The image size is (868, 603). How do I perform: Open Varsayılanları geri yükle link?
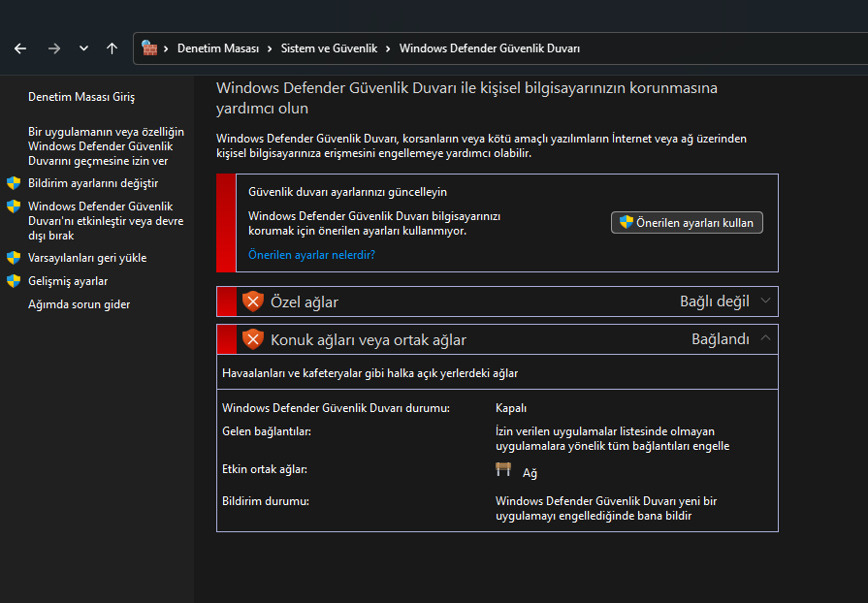pyautogui.click(x=87, y=258)
